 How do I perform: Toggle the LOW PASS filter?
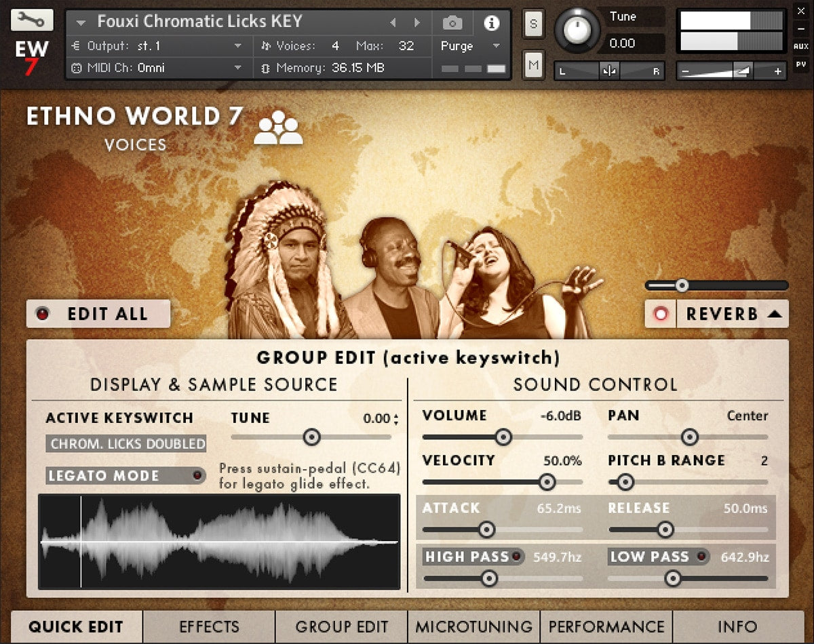tap(658, 557)
